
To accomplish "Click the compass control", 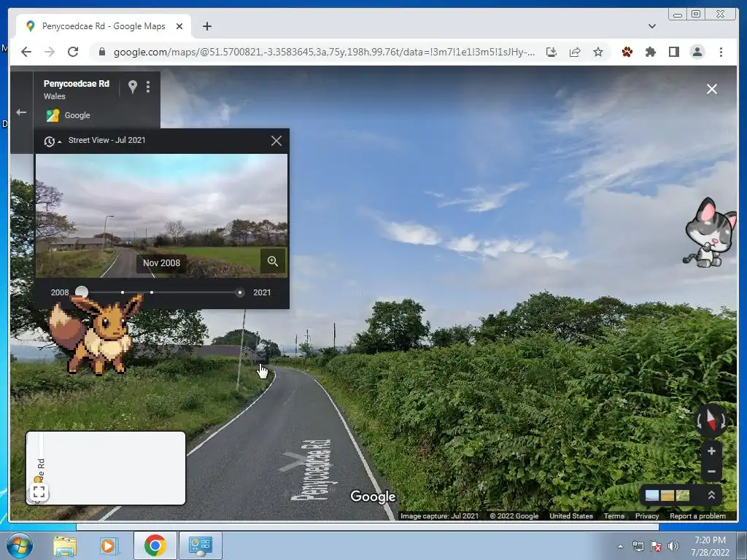I will (x=711, y=421).
